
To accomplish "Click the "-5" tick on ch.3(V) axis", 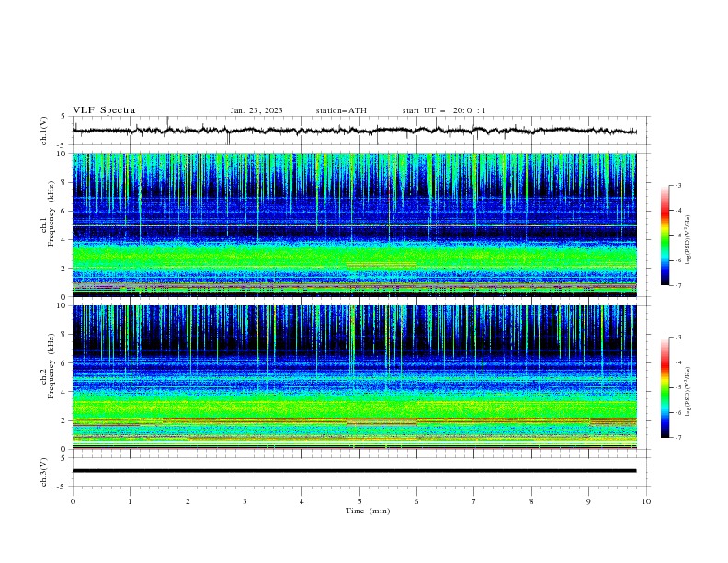I will point(63,487).
